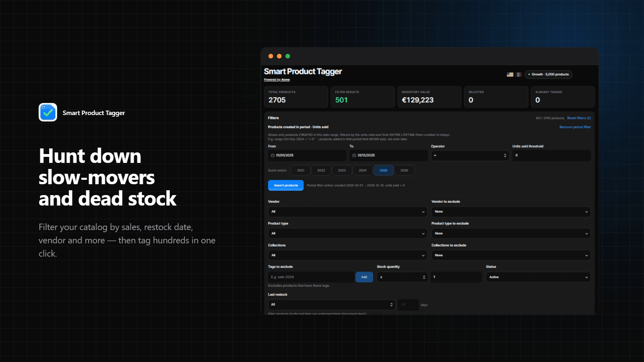Click the Filter Results 501 card
The height and width of the screenshot is (362, 644).
[x=363, y=97]
